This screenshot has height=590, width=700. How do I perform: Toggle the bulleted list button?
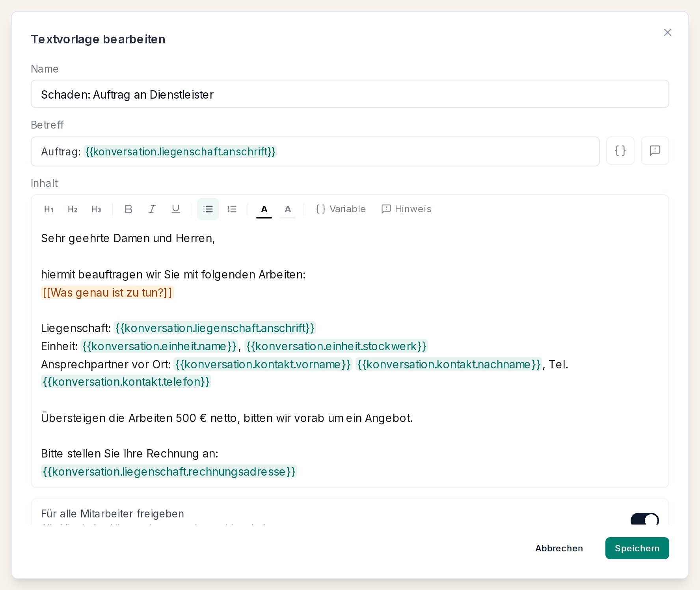point(208,209)
